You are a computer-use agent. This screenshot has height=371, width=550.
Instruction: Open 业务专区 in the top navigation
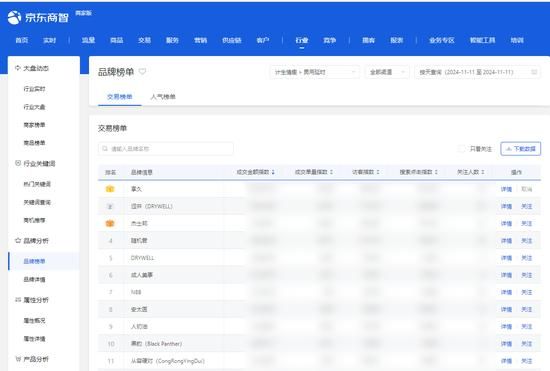pyautogui.click(x=442, y=40)
